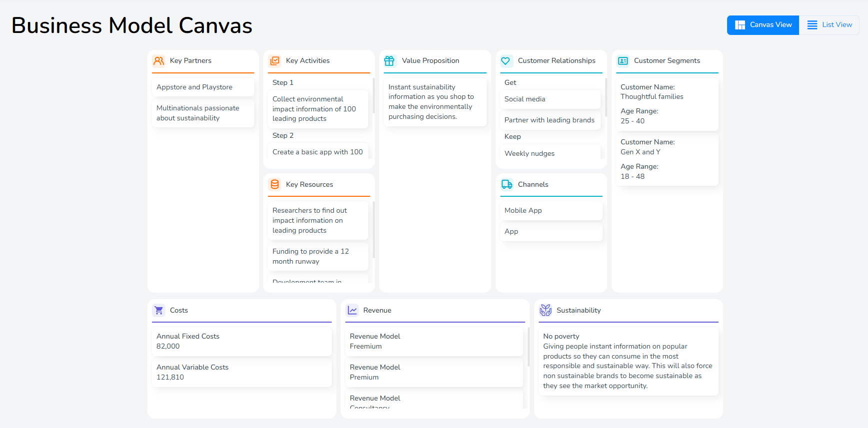Click the Sustainability leaf icon
This screenshot has height=428, width=868.
click(x=546, y=311)
